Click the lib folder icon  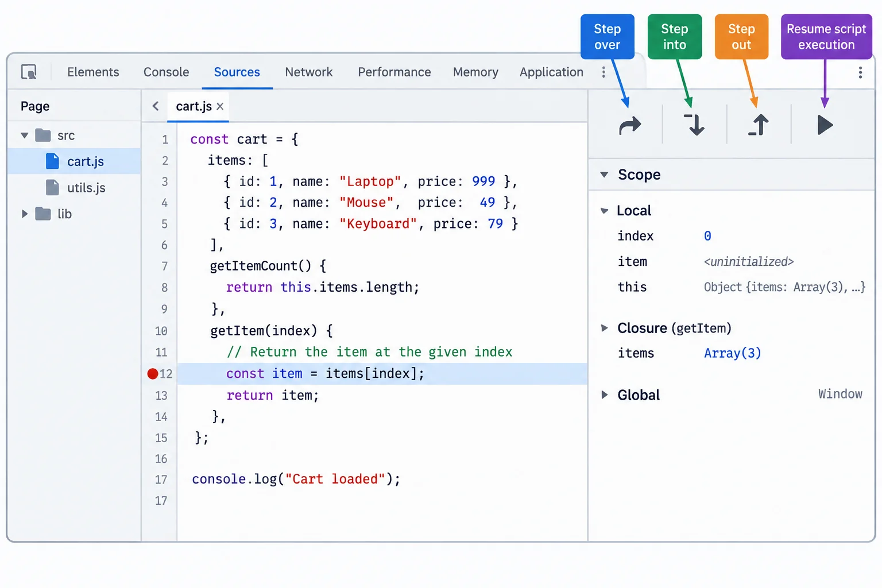click(43, 214)
